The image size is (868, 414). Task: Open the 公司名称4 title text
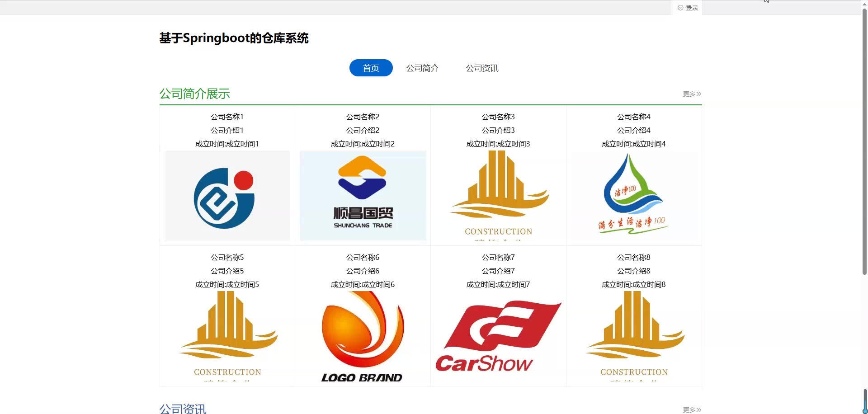634,117
